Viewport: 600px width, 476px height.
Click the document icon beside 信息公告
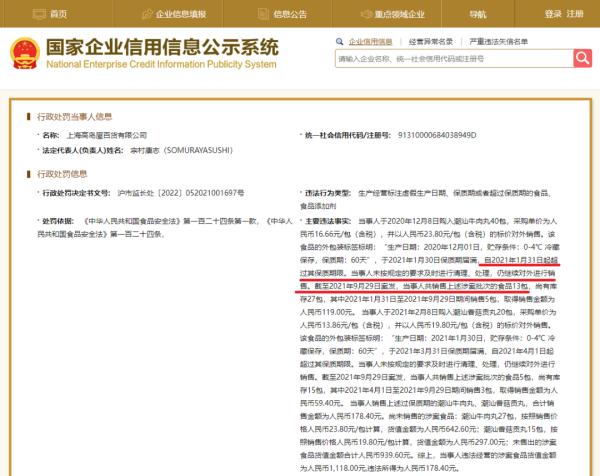click(263, 14)
